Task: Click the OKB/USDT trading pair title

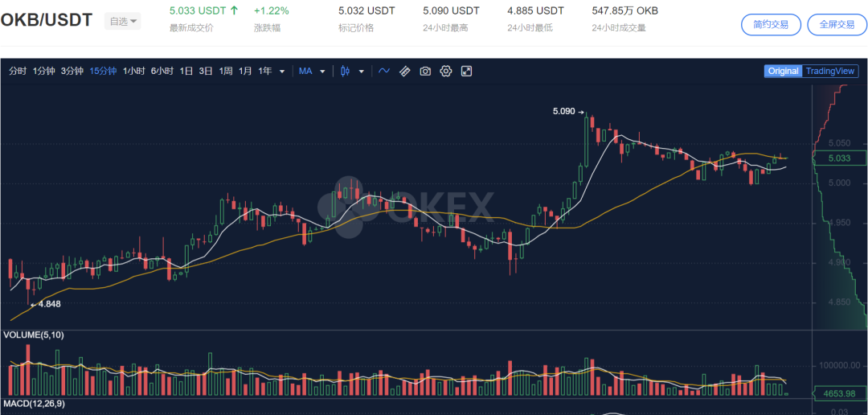Action: click(47, 20)
